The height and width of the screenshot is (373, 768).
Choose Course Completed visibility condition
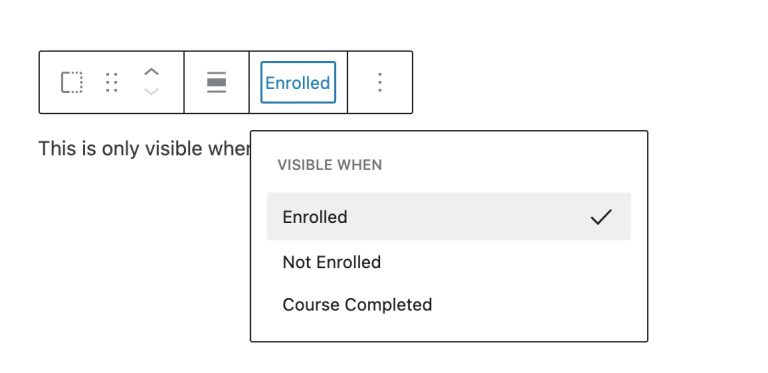(x=449, y=304)
